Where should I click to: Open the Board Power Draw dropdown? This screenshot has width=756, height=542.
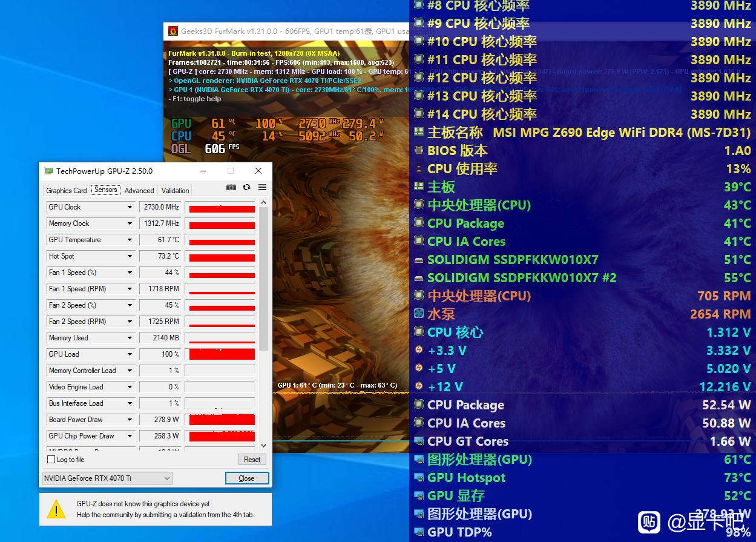[x=130, y=420]
